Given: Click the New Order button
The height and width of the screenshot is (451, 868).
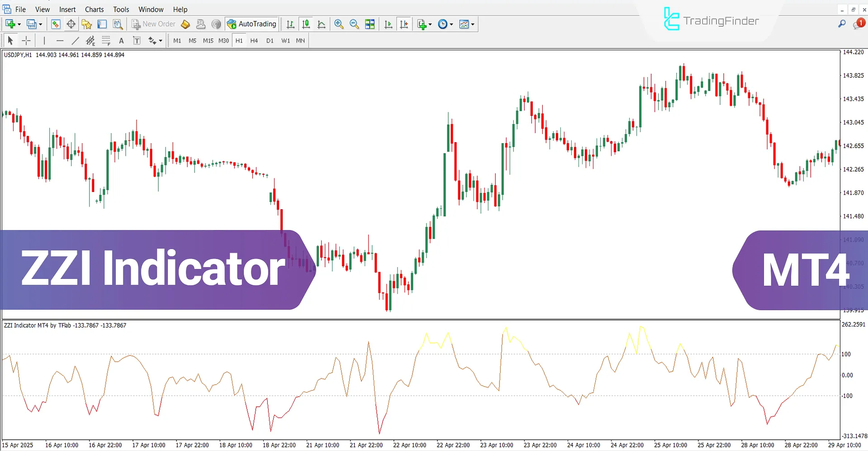Looking at the screenshot, I should (x=153, y=24).
